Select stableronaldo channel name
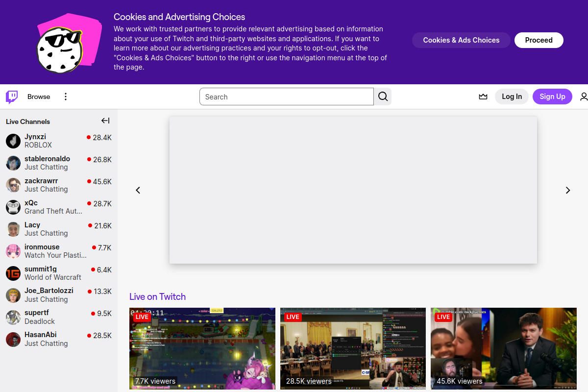Screen dimensions: 588x392 (47, 159)
